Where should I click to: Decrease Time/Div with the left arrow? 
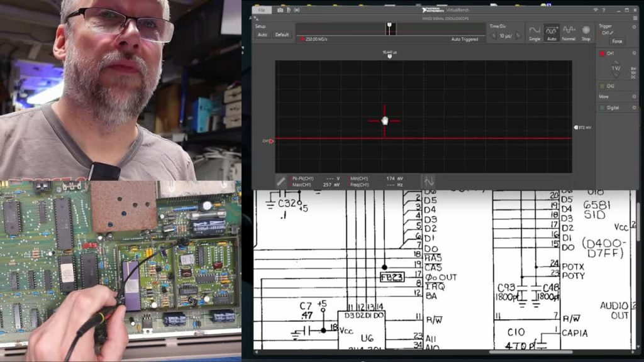click(494, 36)
